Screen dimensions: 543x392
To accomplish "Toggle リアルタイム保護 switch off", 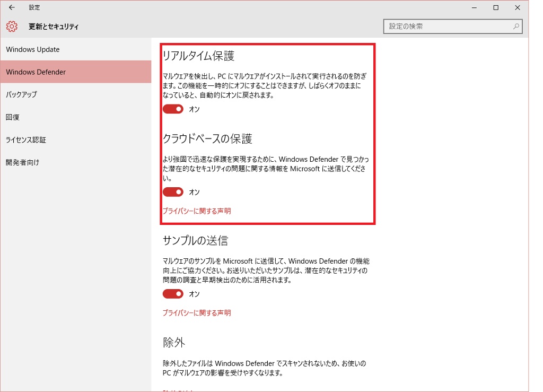I will point(173,109).
